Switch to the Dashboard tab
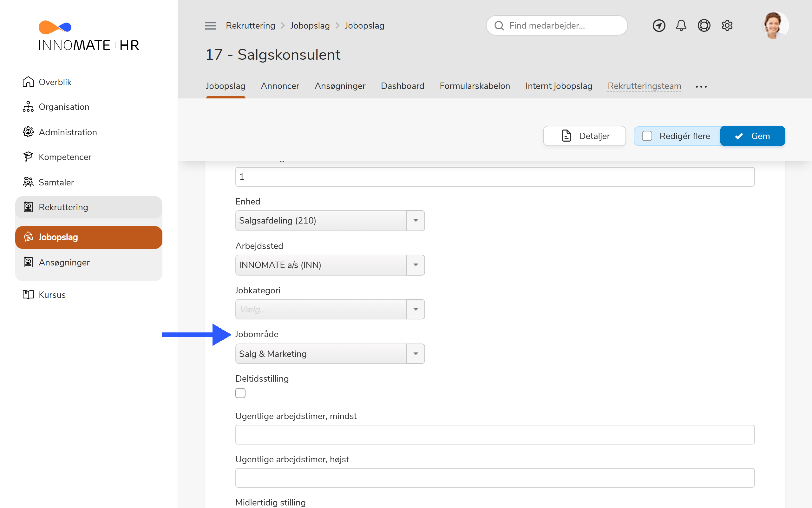Screen dimensions: 812x508 pyautogui.click(x=402, y=86)
